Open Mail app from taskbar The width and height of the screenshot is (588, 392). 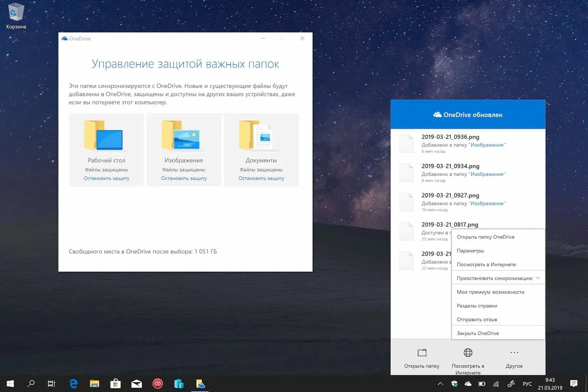[x=136, y=383]
